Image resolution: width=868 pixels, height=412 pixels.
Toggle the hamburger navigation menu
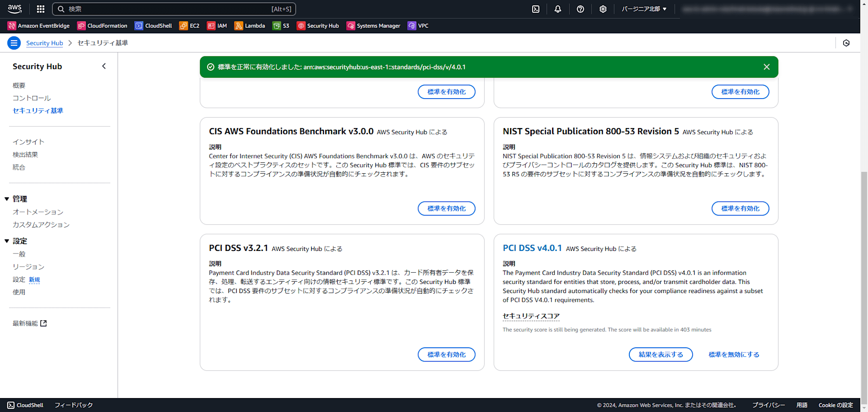tap(14, 43)
